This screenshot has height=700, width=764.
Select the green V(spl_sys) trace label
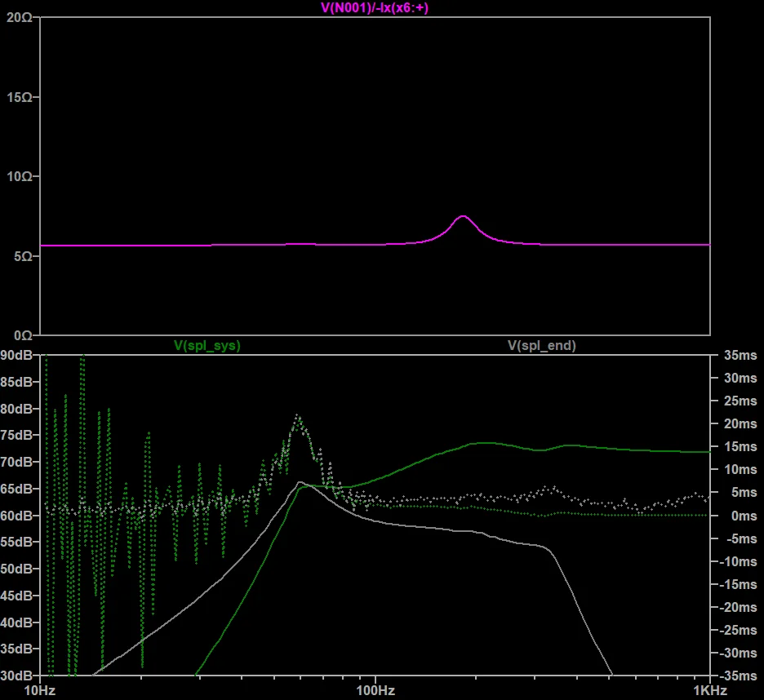207,346
